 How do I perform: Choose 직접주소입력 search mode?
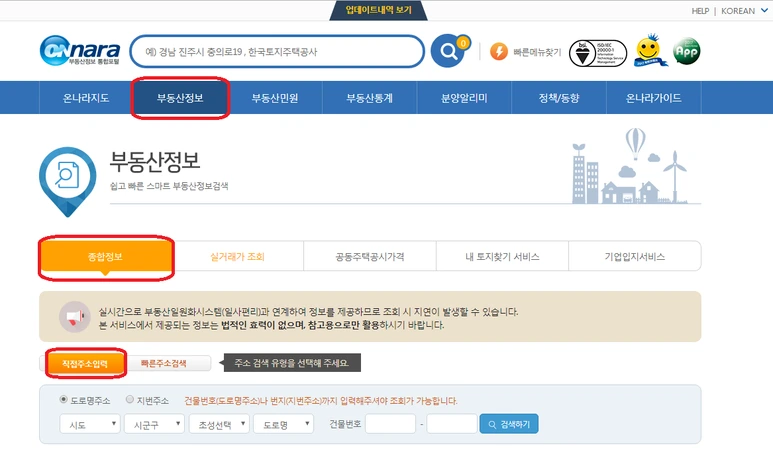[85, 363]
